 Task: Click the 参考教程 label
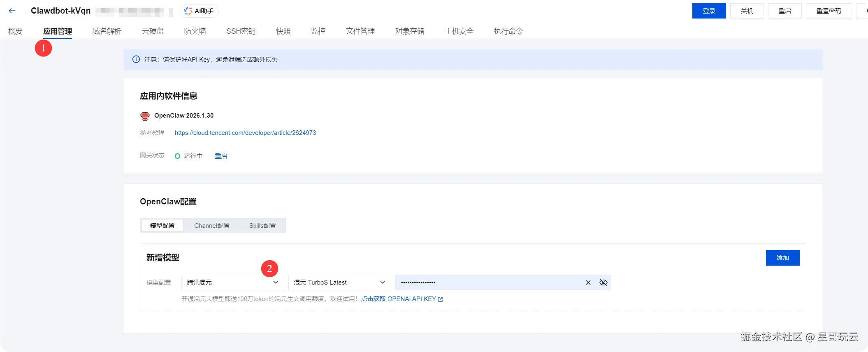[x=152, y=133]
